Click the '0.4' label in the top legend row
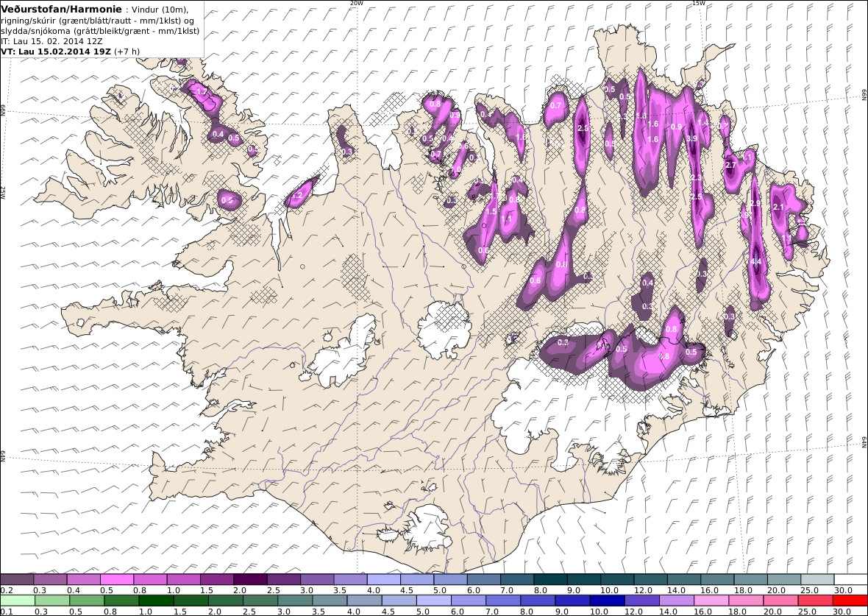 73,590
